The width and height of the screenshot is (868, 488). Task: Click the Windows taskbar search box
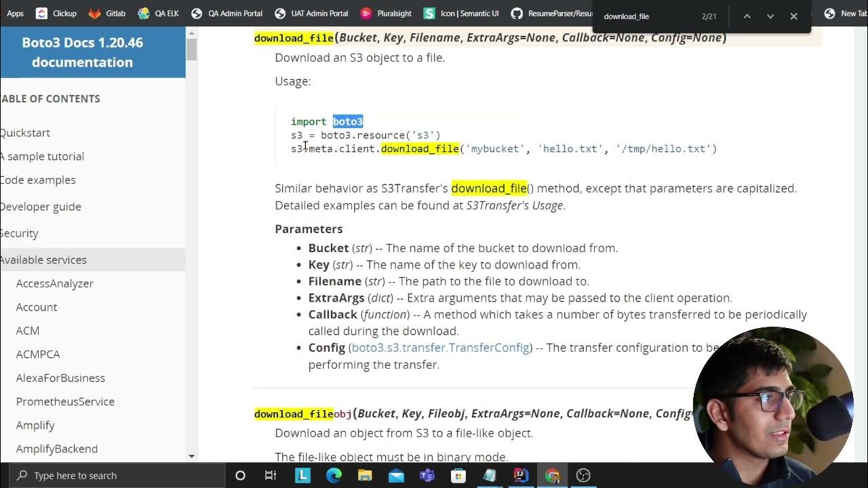pyautogui.click(x=118, y=475)
